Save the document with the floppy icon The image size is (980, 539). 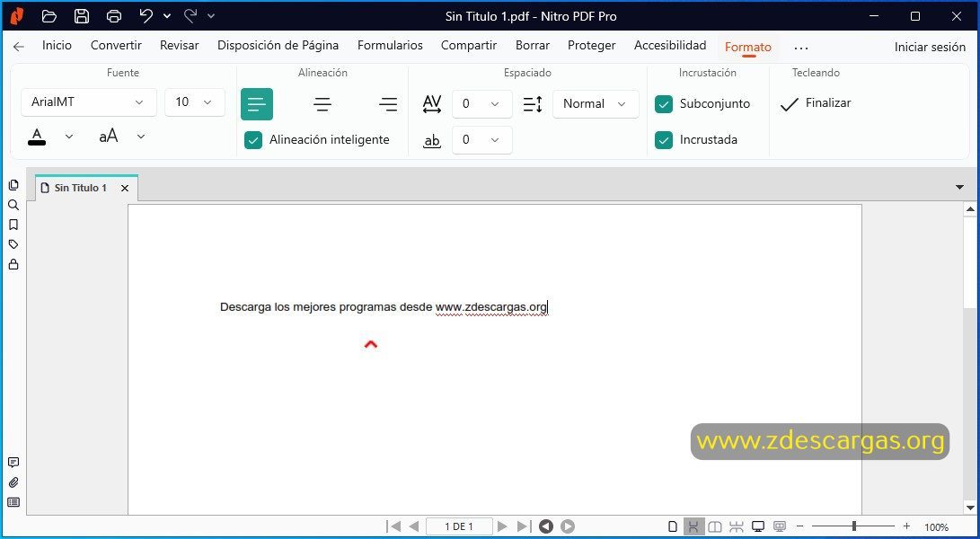(81, 16)
